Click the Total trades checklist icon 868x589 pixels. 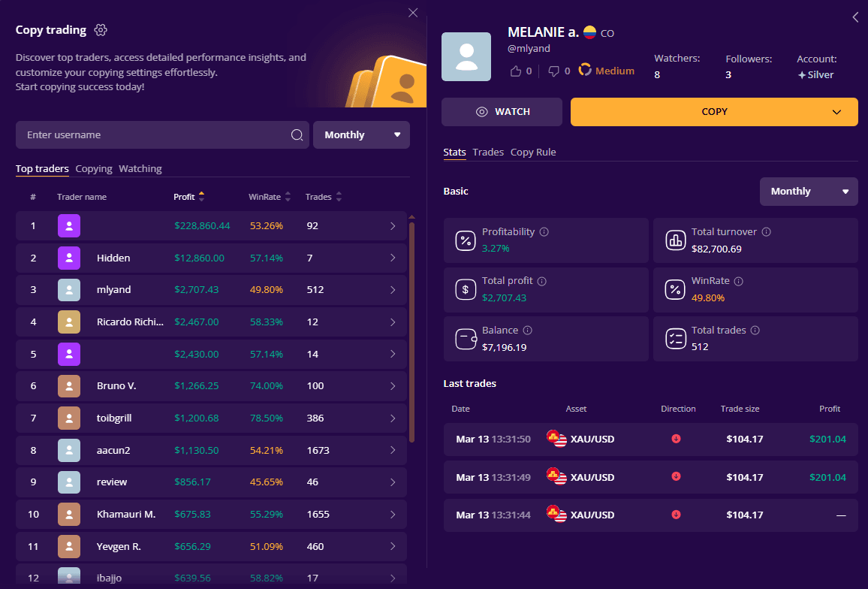click(675, 339)
